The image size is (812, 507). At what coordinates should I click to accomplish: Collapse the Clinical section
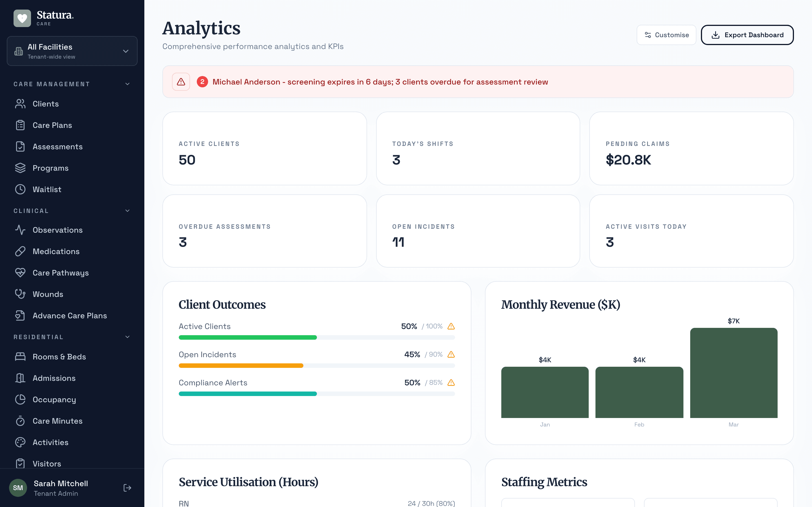click(127, 211)
